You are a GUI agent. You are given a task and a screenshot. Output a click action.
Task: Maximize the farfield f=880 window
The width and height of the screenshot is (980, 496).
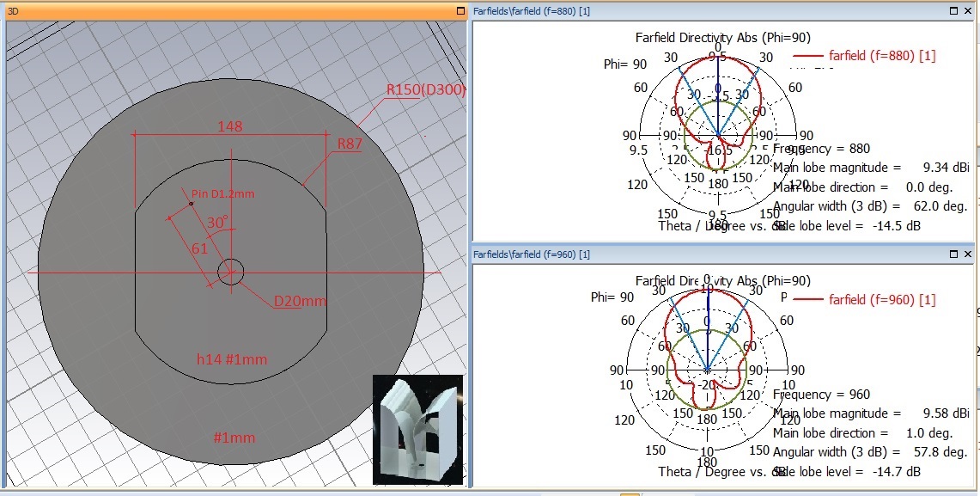point(955,11)
